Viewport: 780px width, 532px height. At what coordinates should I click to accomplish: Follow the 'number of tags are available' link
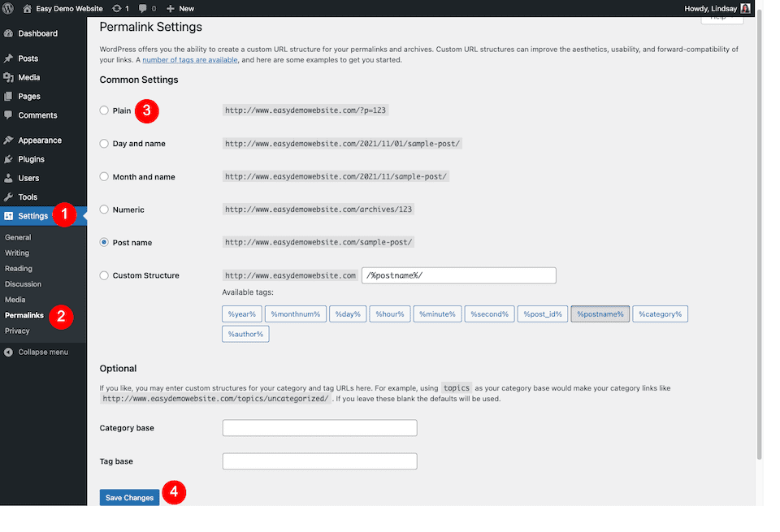tap(190, 60)
